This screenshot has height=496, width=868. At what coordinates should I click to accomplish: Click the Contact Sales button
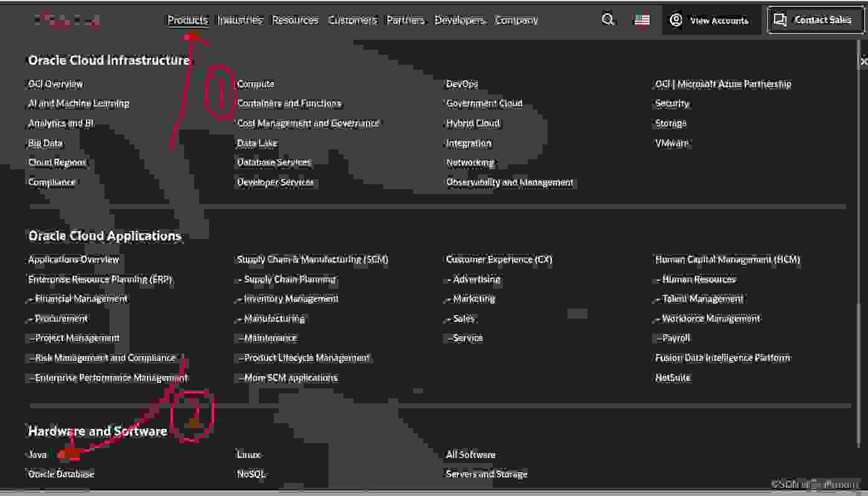coord(815,20)
